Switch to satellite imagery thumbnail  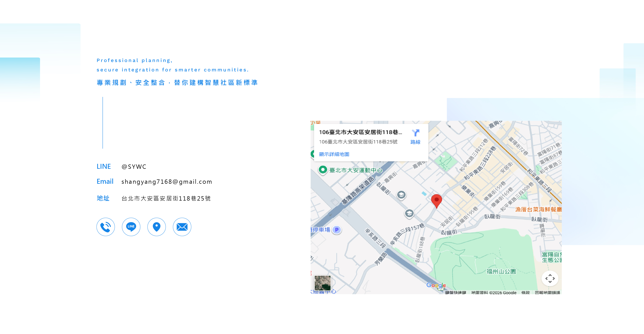pyautogui.click(x=322, y=283)
